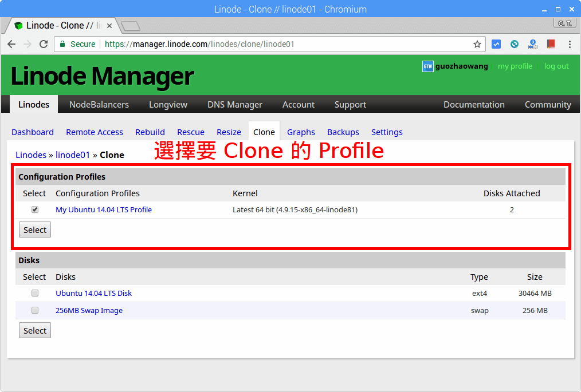
Task: Click the linode01 breadcrumb link
Action: coord(73,155)
